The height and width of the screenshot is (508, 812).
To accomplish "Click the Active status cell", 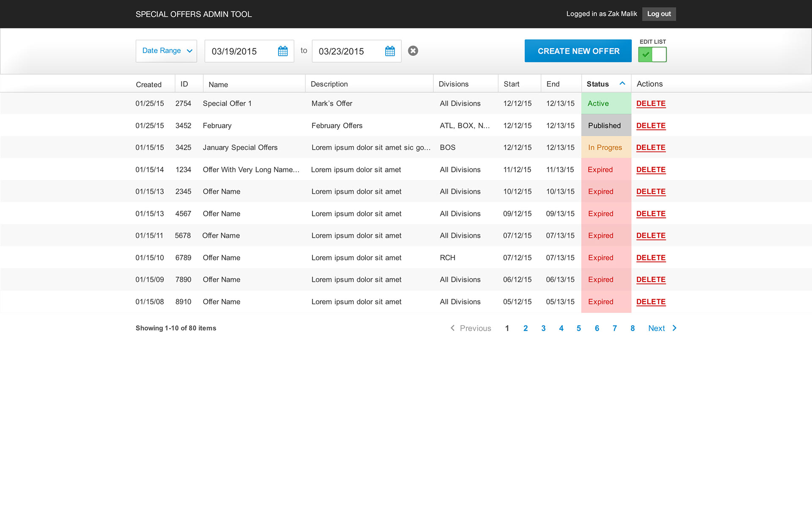I will [606, 103].
